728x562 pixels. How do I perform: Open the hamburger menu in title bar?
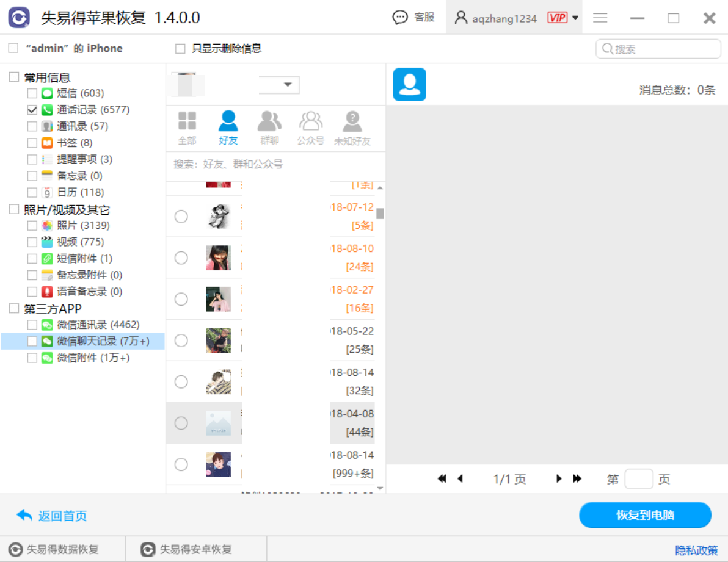pyautogui.click(x=600, y=18)
